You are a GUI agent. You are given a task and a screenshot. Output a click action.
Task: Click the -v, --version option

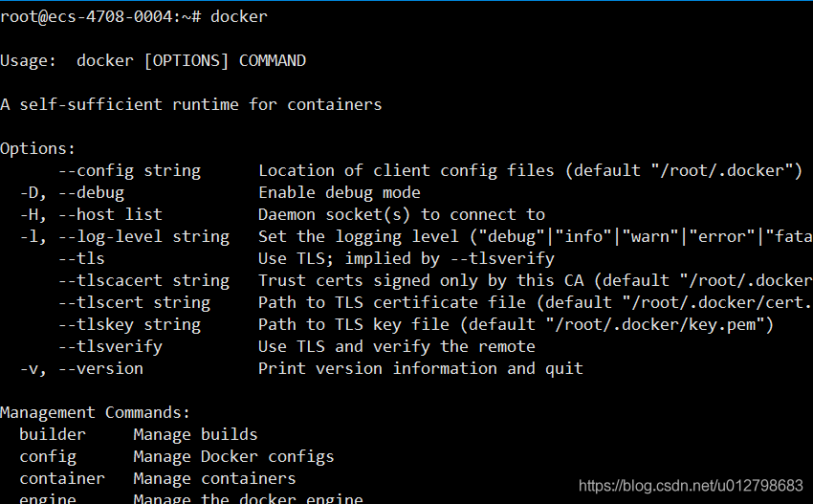[81, 368]
